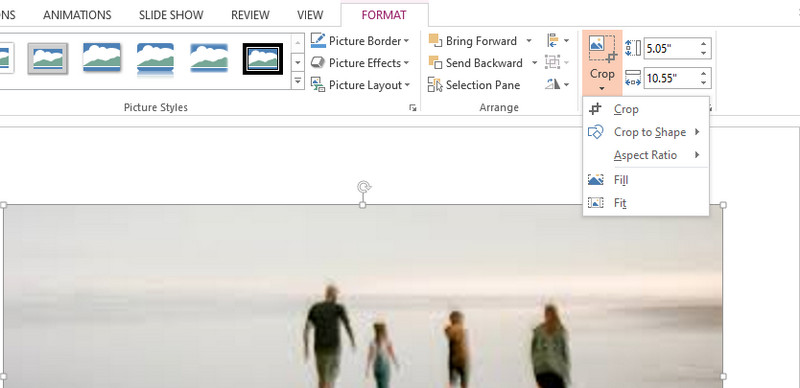Select the Format tab
This screenshot has width=800, height=388.
[384, 15]
